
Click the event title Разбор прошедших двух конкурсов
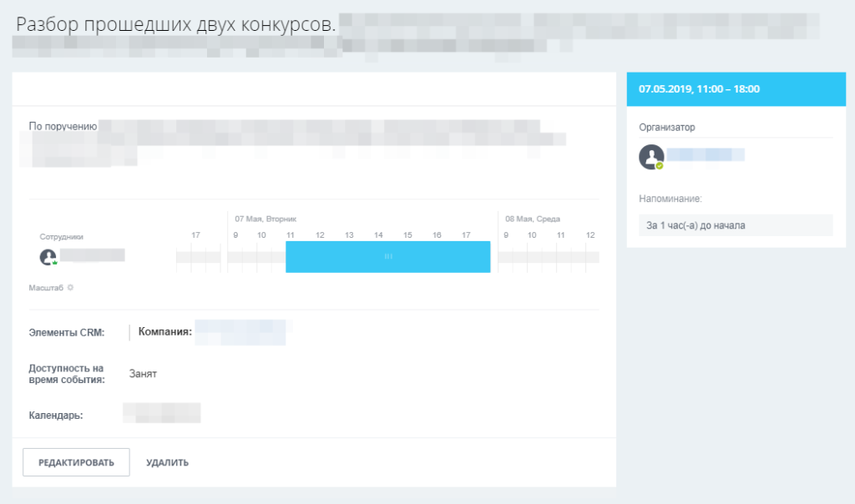pyautogui.click(x=176, y=24)
